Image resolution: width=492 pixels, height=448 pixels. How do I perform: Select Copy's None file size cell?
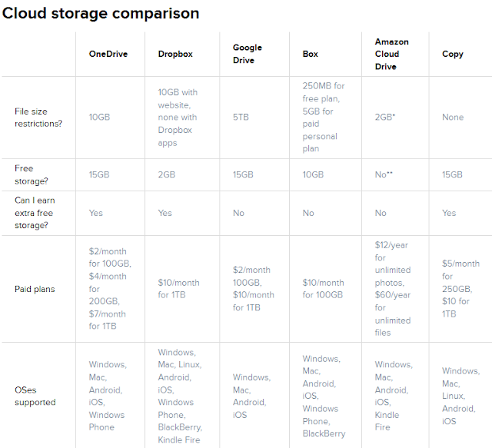(453, 118)
